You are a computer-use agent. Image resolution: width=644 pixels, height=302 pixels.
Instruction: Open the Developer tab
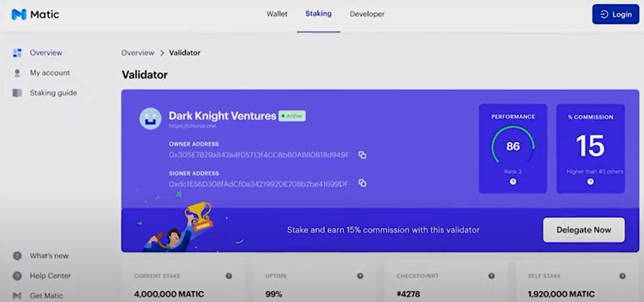pos(367,14)
